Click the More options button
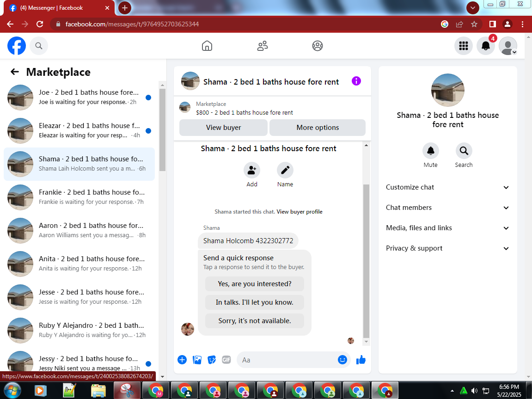Viewport: 532px width, 399px height. (318, 128)
